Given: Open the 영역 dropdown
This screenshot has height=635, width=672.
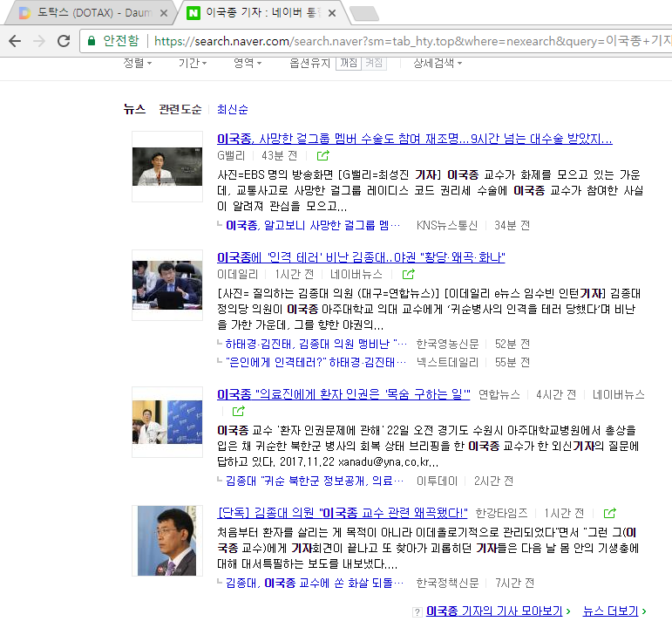Looking at the screenshot, I should [x=248, y=64].
